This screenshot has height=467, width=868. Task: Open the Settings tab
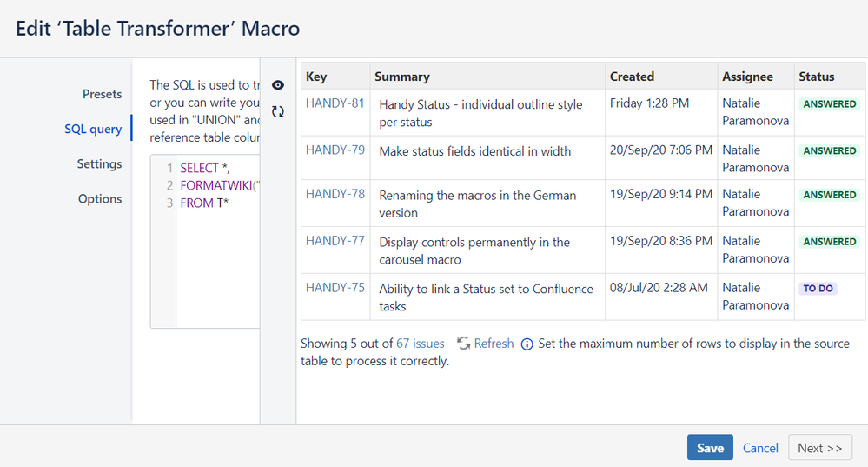99,163
